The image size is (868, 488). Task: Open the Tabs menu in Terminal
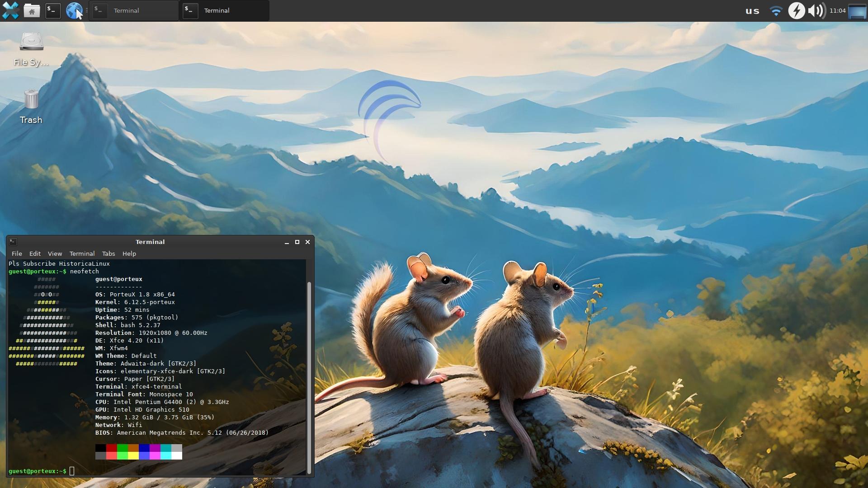(x=108, y=253)
